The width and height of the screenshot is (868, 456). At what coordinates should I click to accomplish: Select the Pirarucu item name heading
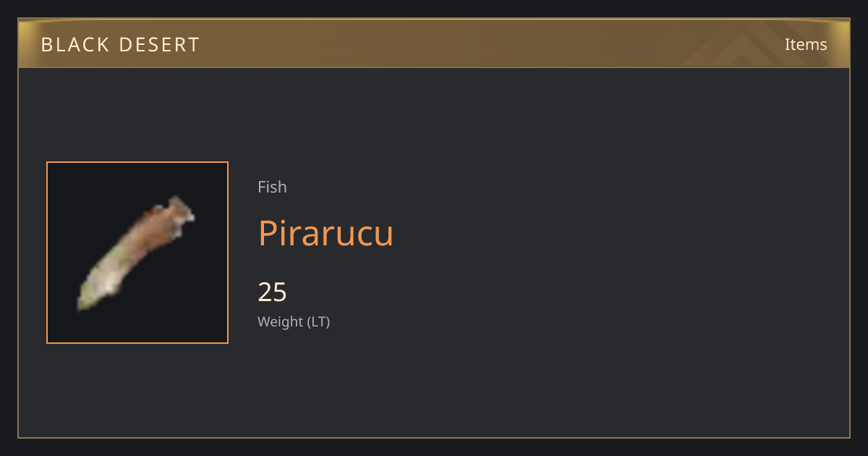[325, 233]
